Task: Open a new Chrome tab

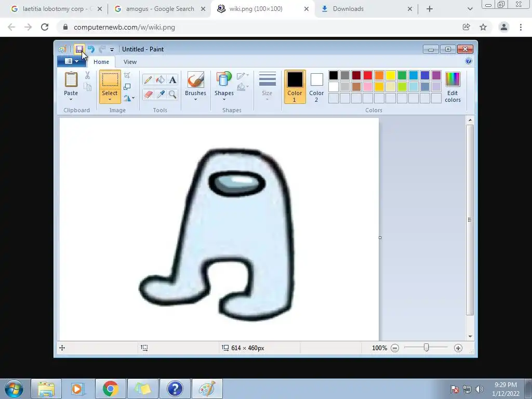Action: pos(430,9)
